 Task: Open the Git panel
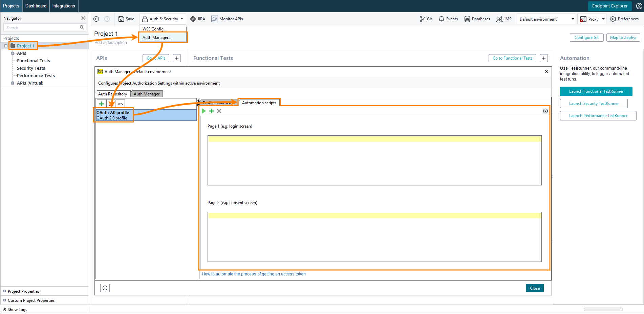[x=426, y=19]
